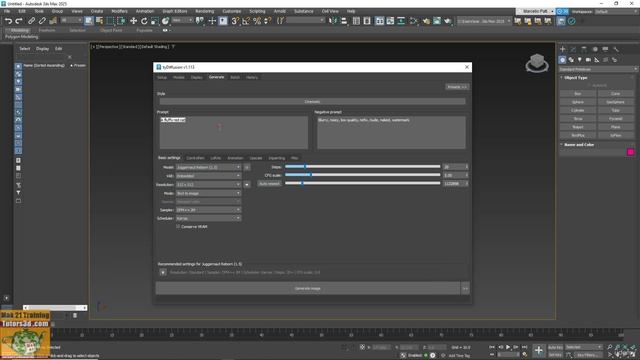Open the Display tab in command panel
The width and height of the screenshot is (640, 360).
(605, 49)
